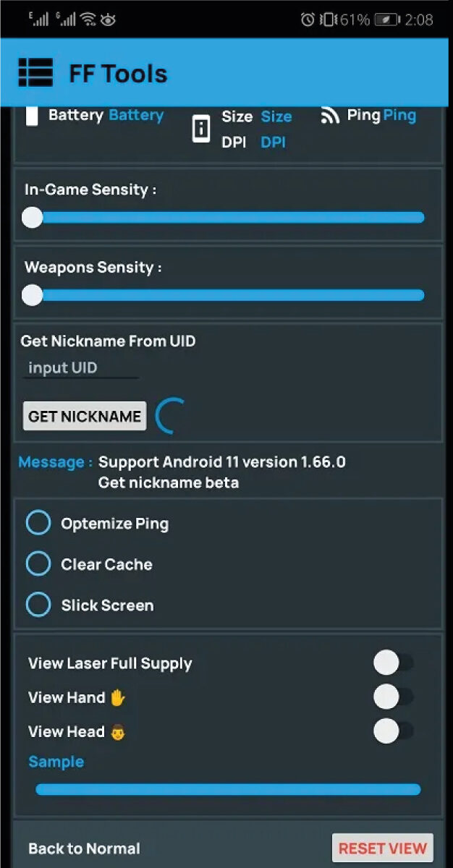Toggle the View Hand switch
The image size is (453, 868).
[393, 697]
